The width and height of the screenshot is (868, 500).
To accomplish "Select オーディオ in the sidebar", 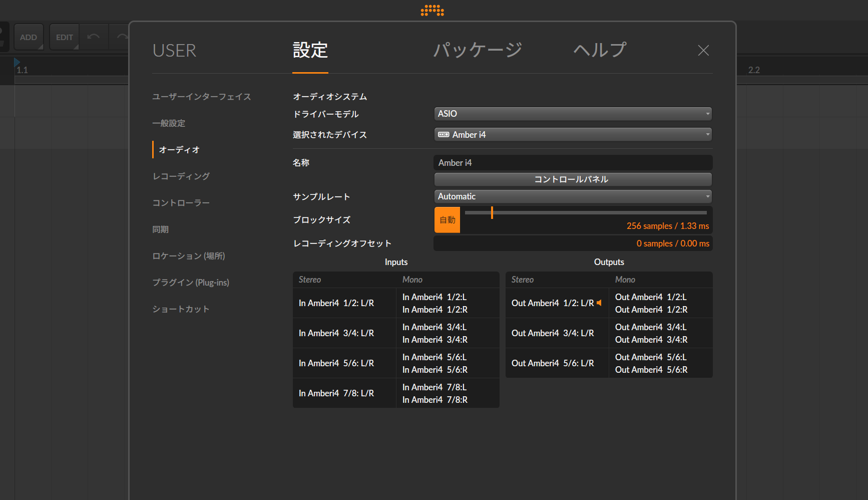I will pos(179,150).
